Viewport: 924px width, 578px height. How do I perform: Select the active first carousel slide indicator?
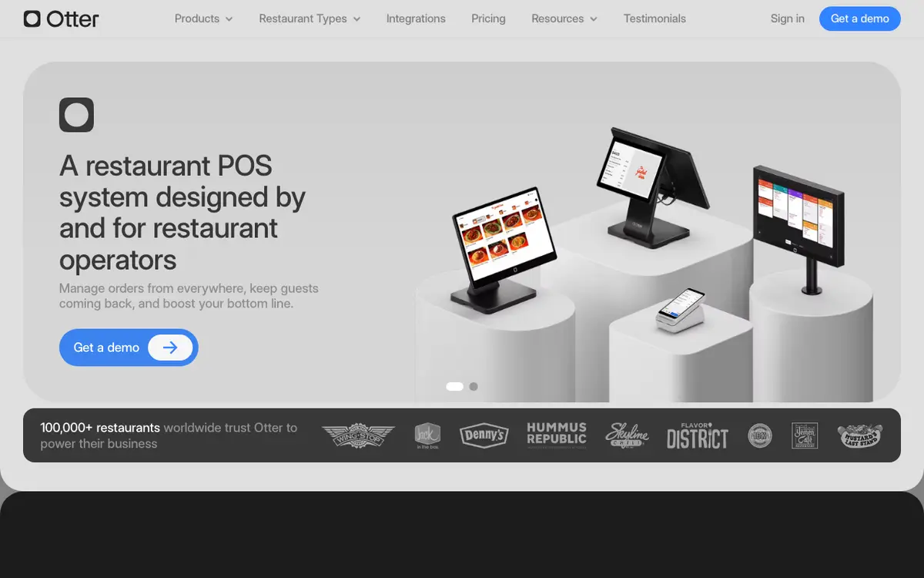click(x=455, y=387)
